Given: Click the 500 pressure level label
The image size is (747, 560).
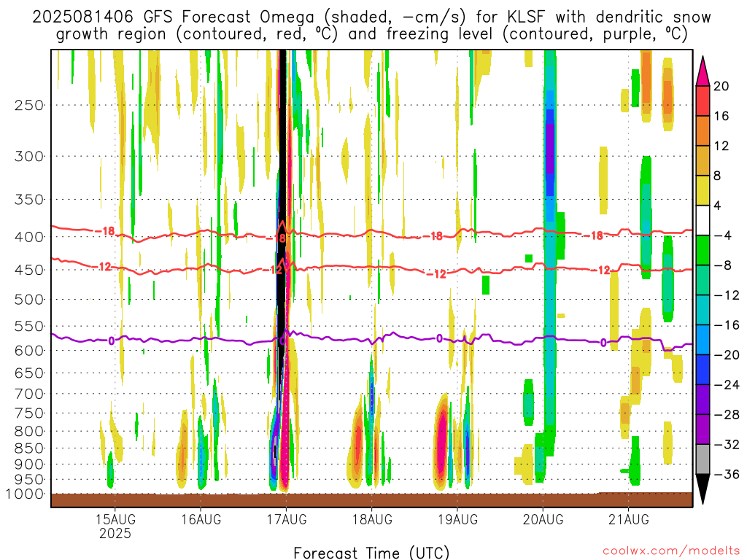Looking at the screenshot, I should coord(29,300).
